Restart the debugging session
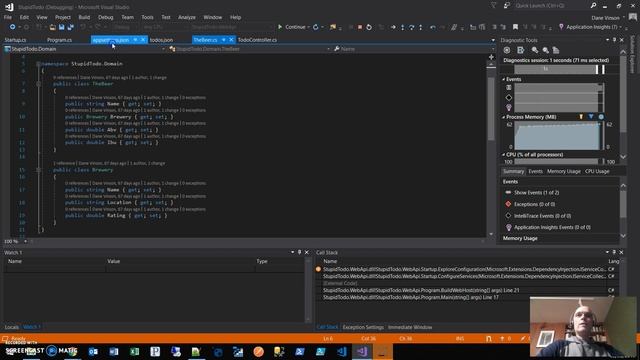 pyautogui.click(x=369, y=27)
